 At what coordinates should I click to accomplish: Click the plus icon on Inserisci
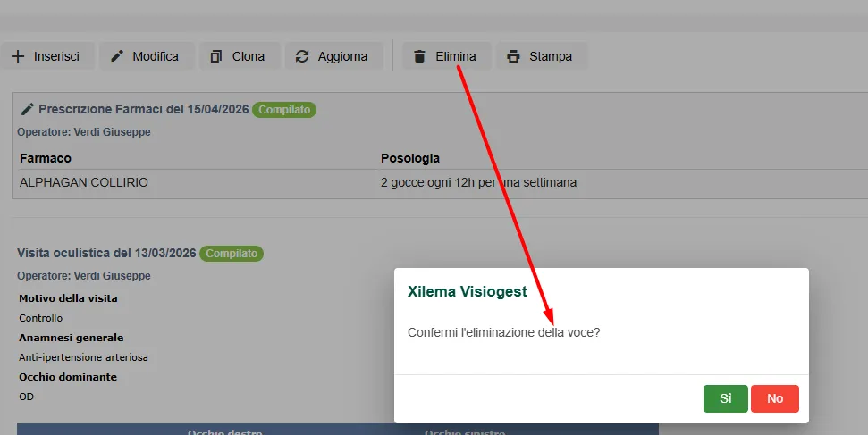coord(18,56)
